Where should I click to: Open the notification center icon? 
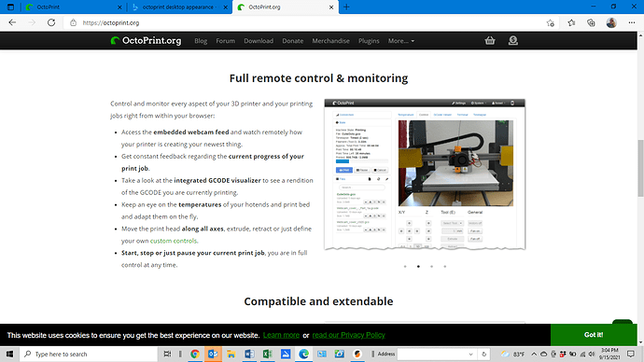pos(631,354)
